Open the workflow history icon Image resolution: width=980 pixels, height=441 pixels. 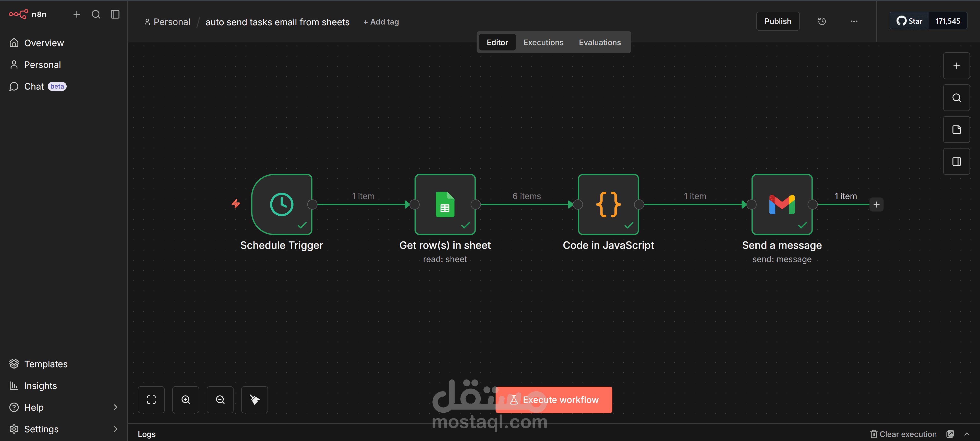coord(822,21)
